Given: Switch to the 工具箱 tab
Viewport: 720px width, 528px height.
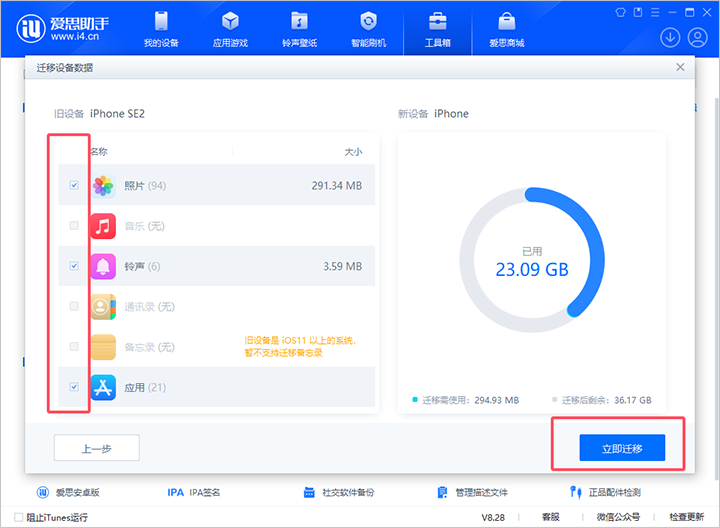Looking at the screenshot, I should (437, 29).
